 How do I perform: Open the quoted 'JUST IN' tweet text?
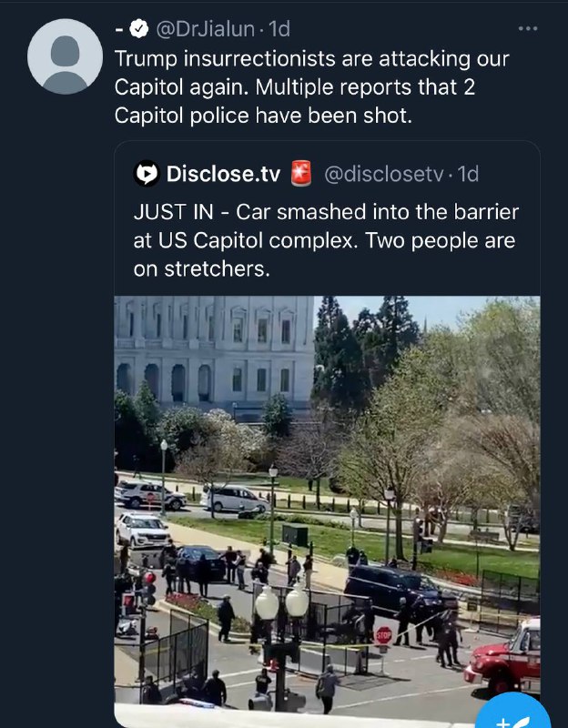(x=325, y=241)
